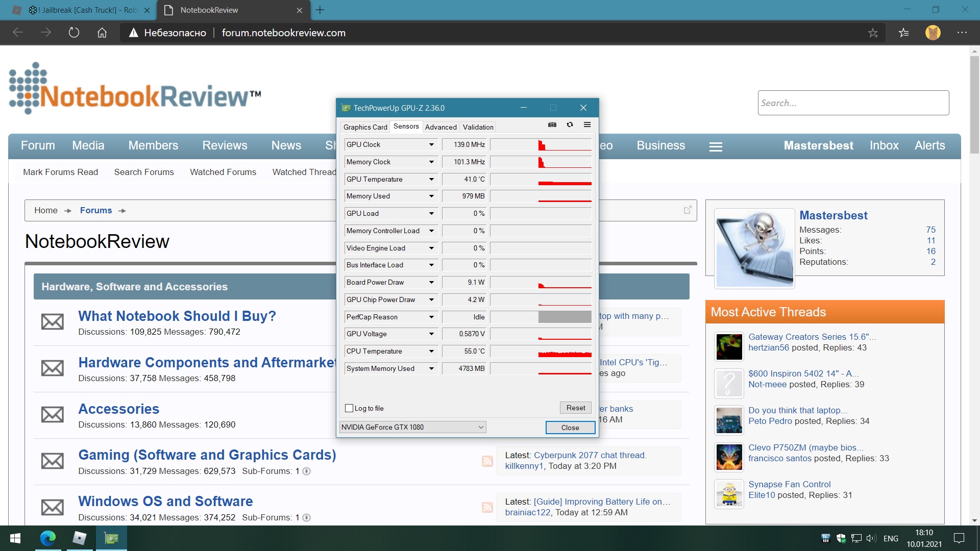Expand the GPU Temperature sensor dropdown
Screen dimensions: 980x551
tap(431, 179)
